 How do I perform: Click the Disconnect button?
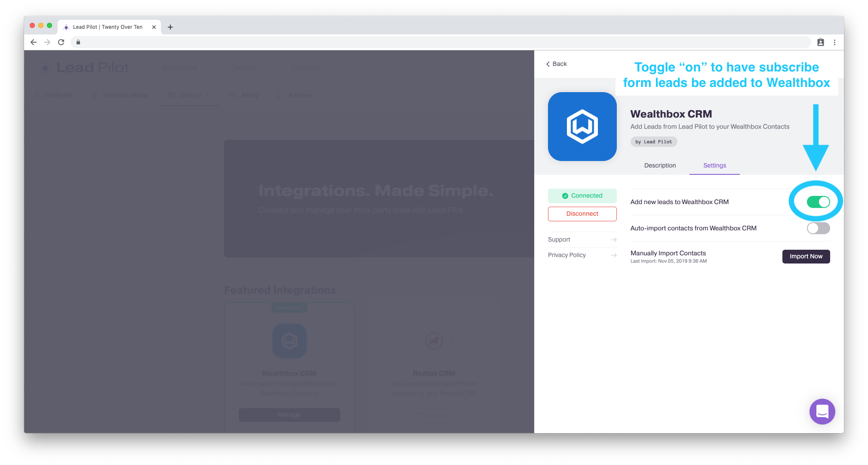[x=582, y=214]
